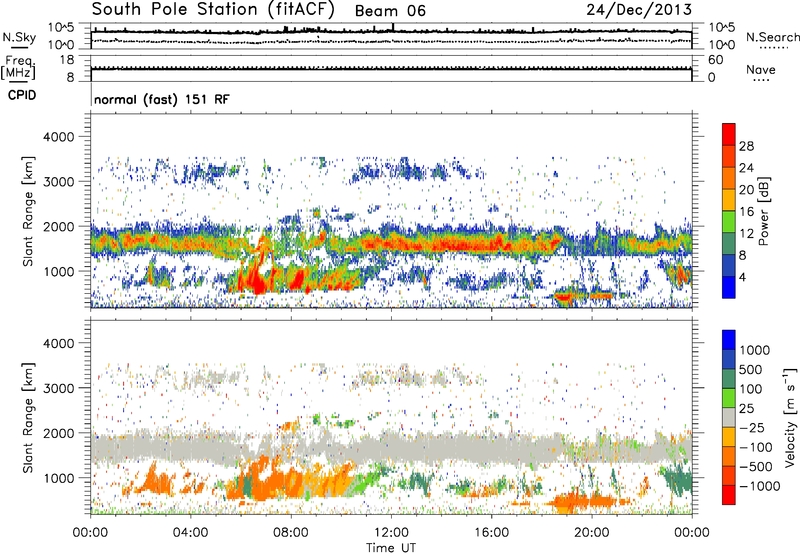Image resolution: width=800 pixels, height=554 pixels.
Task: Click the 'South Pole Station (fitACF)' title
Action: click(x=213, y=10)
